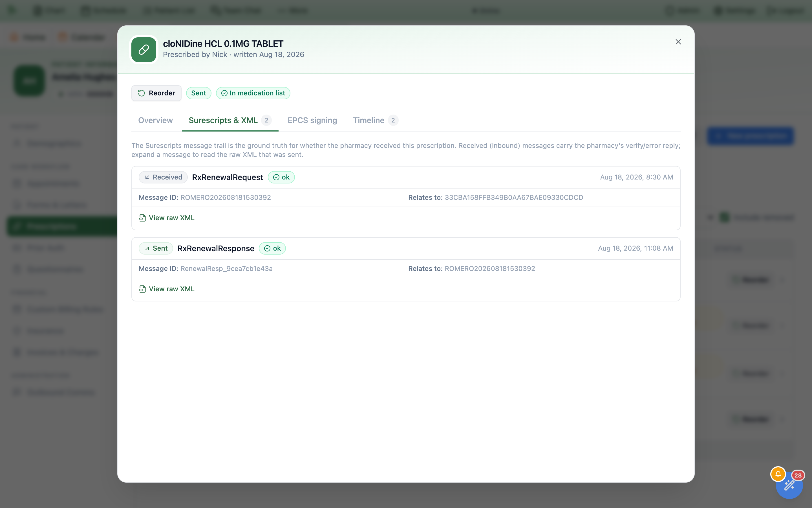
Task: View raw XML for the RxRenewalResponse message
Action: 167,289
